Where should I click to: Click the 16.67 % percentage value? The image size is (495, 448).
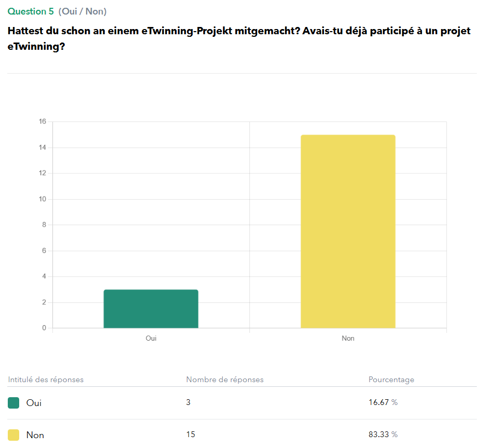click(x=383, y=402)
